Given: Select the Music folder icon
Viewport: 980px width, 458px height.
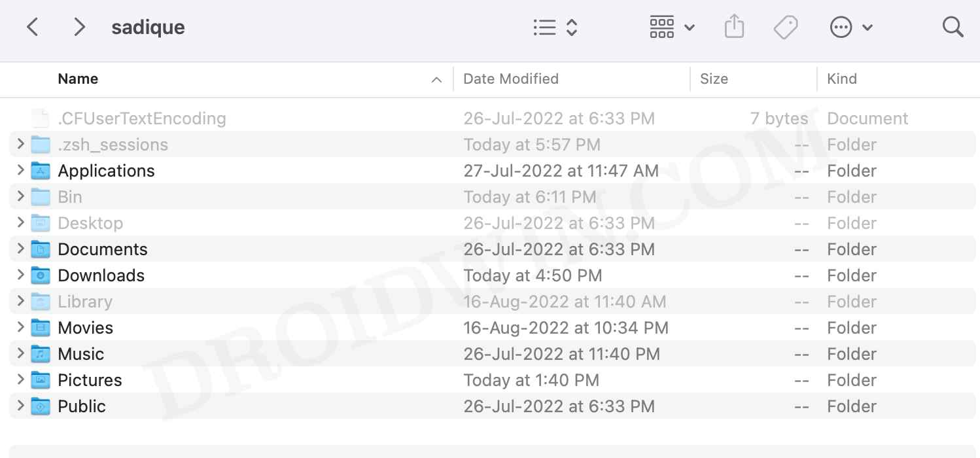Looking at the screenshot, I should (x=41, y=354).
